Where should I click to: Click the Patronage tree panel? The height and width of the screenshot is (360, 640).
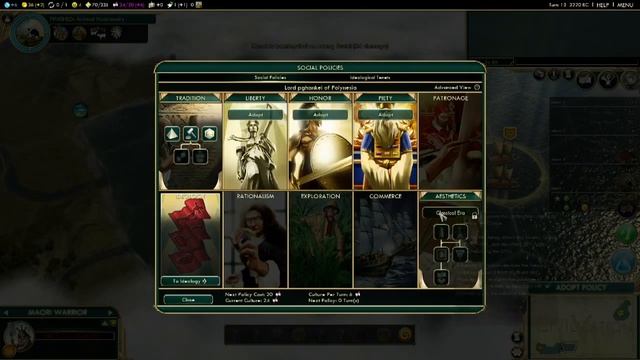pyautogui.click(x=450, y=141)
